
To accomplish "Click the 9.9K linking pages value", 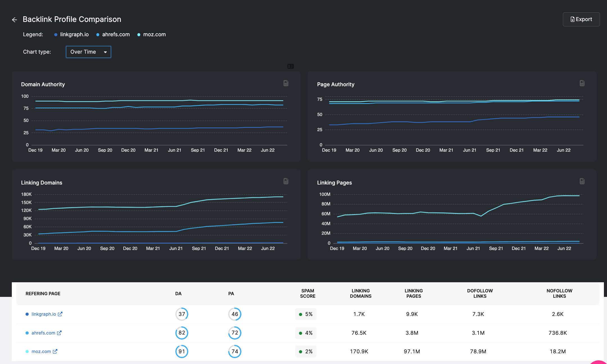I will 412,314.
